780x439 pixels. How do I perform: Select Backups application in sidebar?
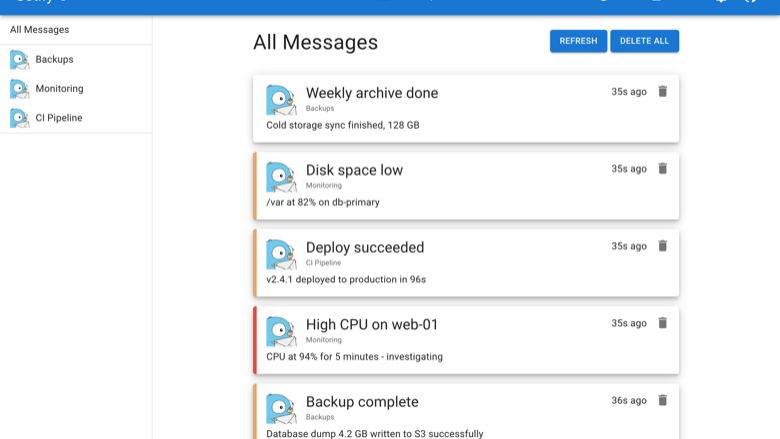pos(76,60)
